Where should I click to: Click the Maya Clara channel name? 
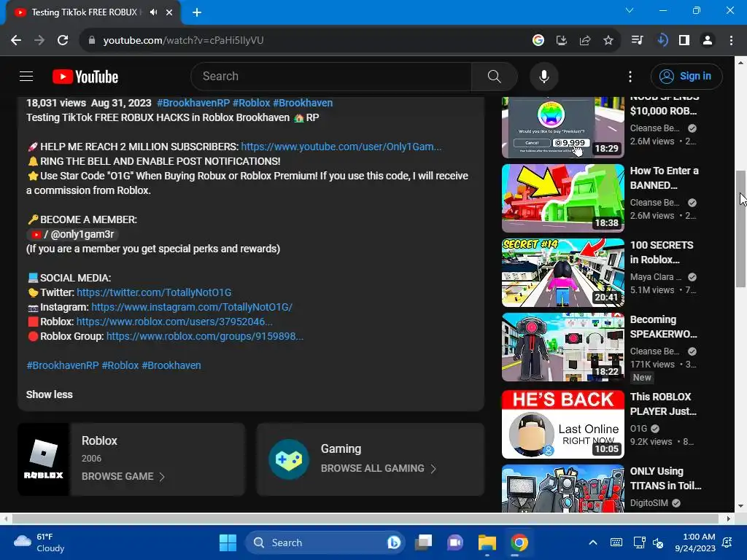(656, 277)
